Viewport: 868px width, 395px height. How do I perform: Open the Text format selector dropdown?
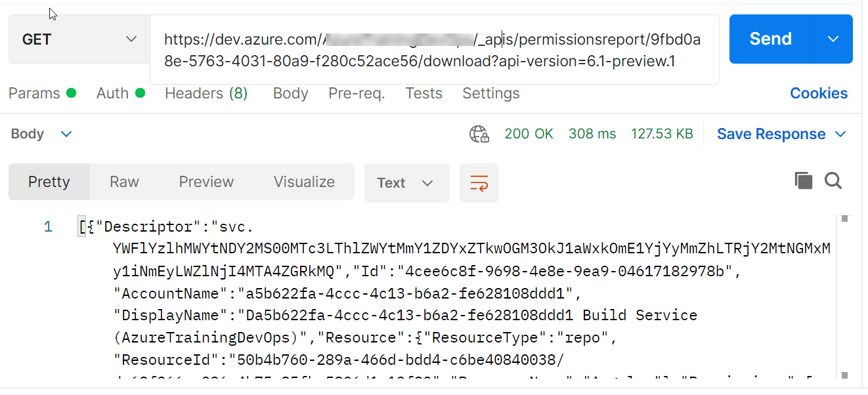(x=406, y=183)
